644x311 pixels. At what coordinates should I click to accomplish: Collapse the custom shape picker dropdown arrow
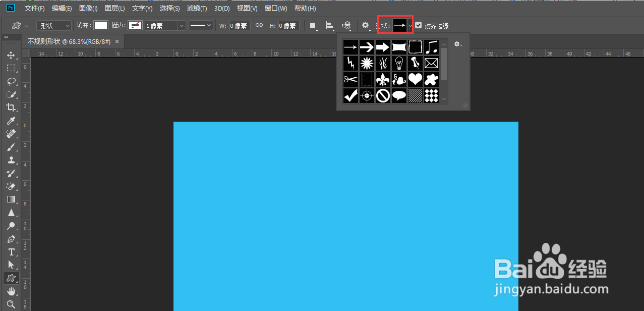[x=411, y=25]
